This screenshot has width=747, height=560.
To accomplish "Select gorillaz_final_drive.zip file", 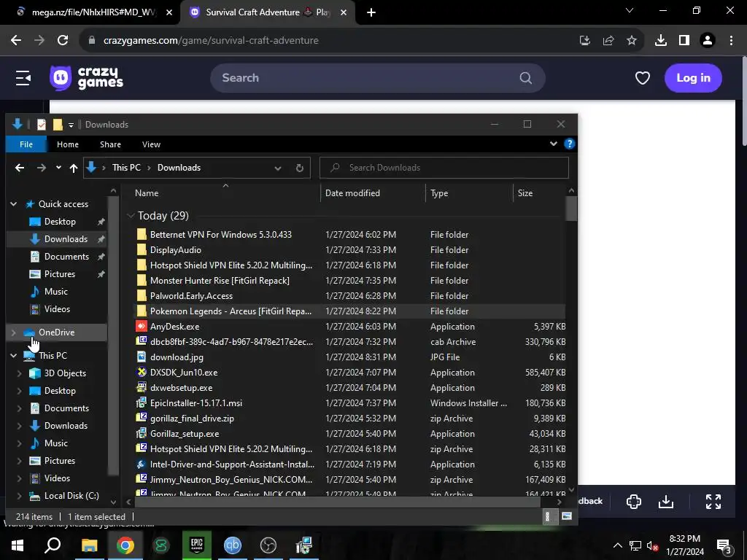I will tap(192, 419).
